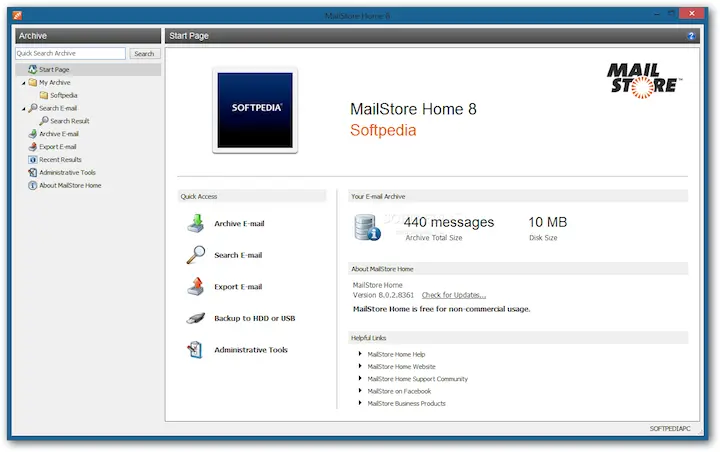The height and width of the screenshot is (452, 720).
Task: Click the red arrow Export E-mail Quick Access icon
Action: point(196,286)
